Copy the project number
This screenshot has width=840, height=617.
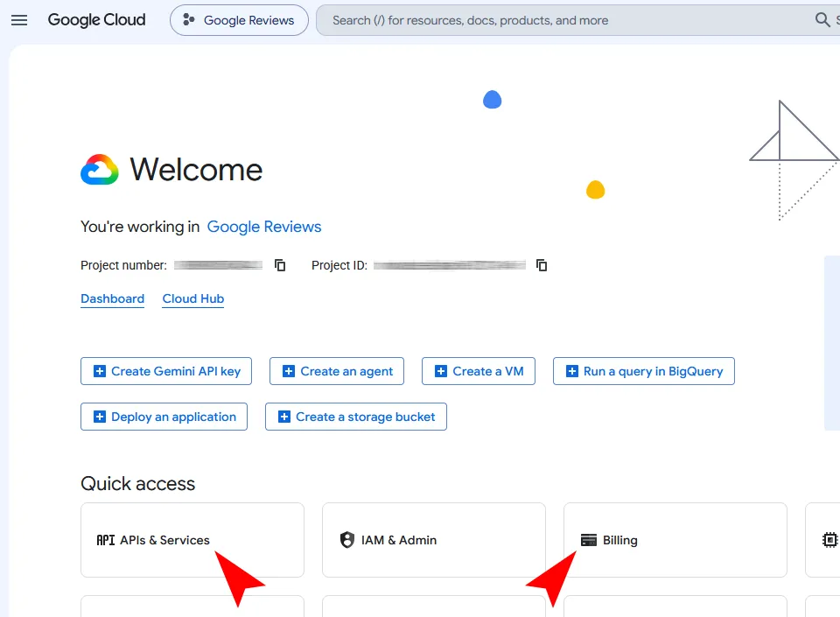click(x=280, y=265)
